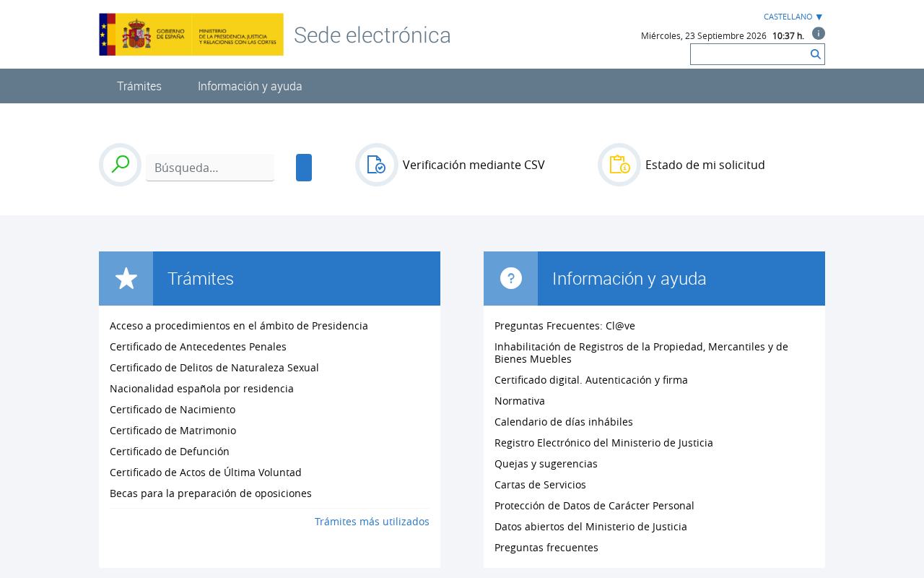Click the question mark help icon

click(511, 279)
